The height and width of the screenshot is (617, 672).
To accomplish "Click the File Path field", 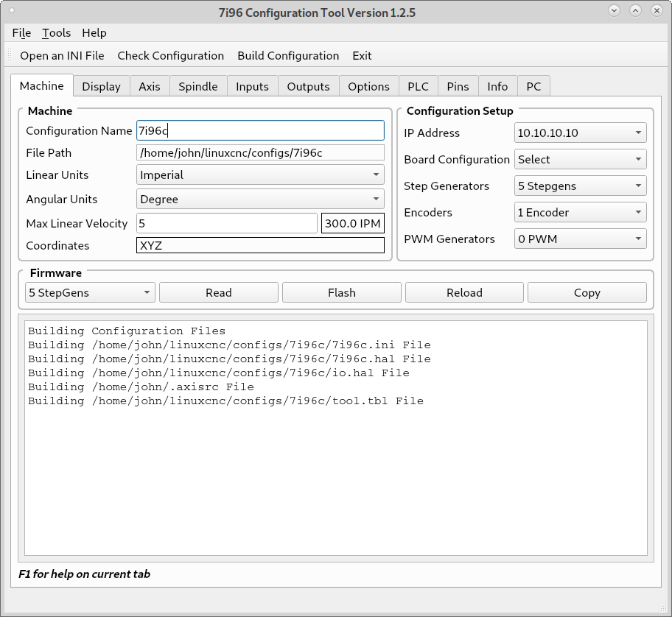I will 260,153.
